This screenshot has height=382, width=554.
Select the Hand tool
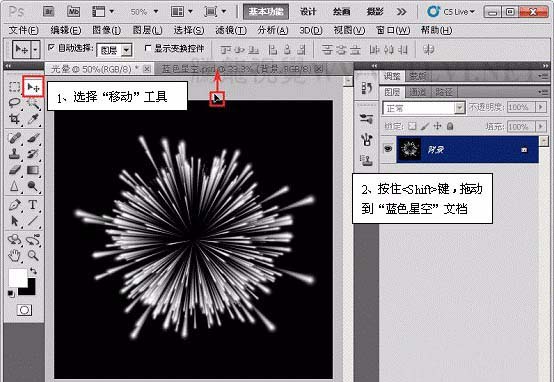[x=14, y=255]
